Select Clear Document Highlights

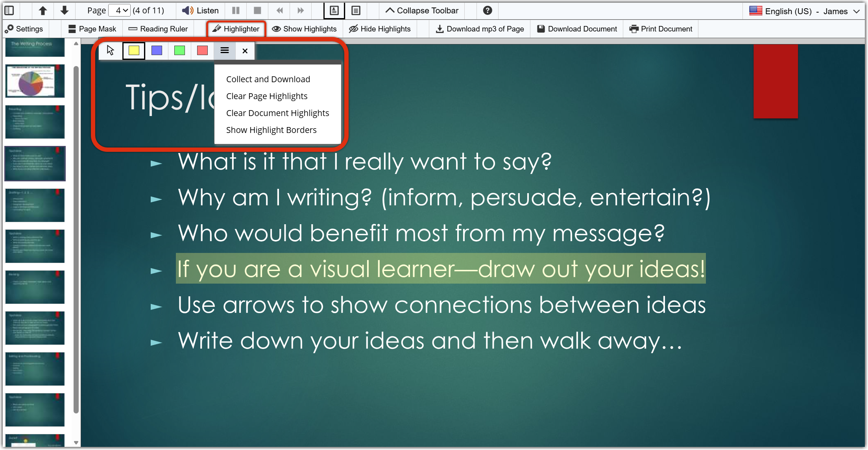tap(278, 113)
